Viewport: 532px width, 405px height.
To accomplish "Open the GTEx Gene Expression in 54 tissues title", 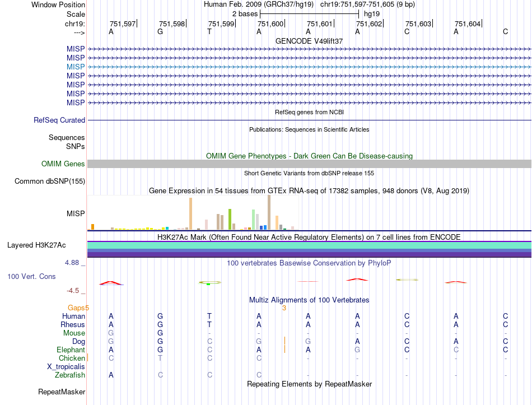I will [309, 191].
